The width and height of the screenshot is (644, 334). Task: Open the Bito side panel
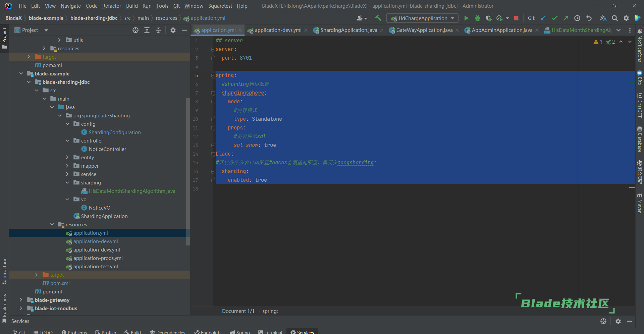[640, 78]
